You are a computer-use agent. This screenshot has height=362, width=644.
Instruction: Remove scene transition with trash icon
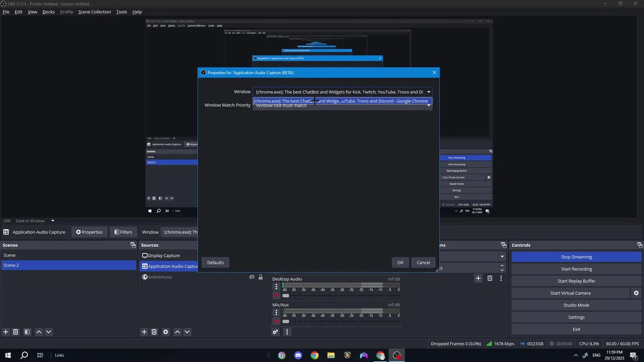(x=490, y=278)
